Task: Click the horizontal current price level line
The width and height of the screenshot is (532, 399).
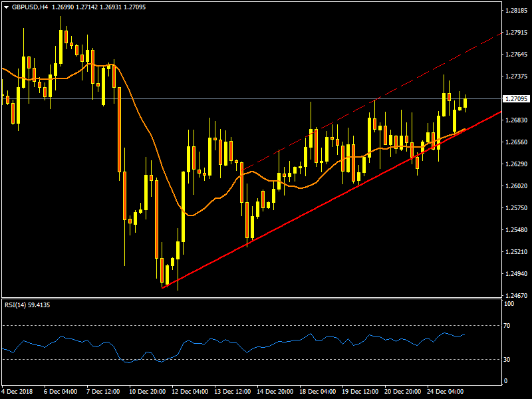Action: coord(266,98)
